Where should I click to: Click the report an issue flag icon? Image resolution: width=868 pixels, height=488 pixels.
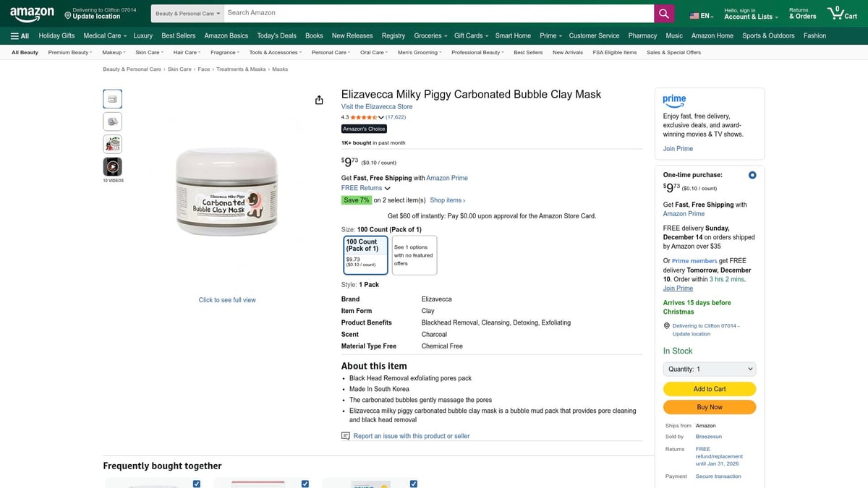point(345,436)
